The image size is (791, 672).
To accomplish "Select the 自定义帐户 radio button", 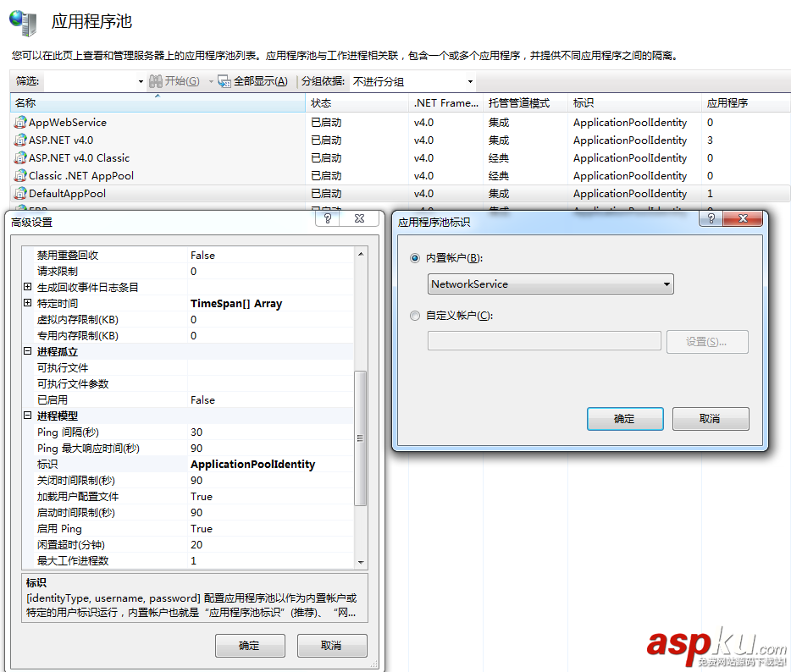I will pos(415,316).
